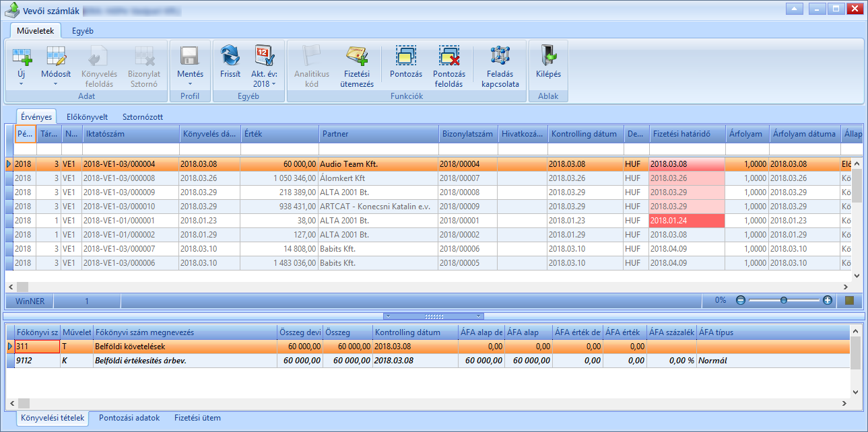The image size is (868, 432).
Task: Open dropdown arrow under Módosít button
Action: (56, 84)
